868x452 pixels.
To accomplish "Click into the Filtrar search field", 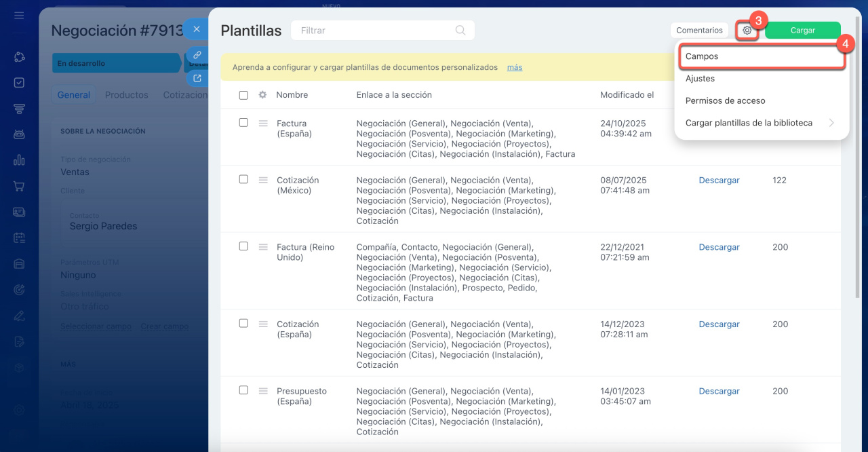I will pos(375,31).
